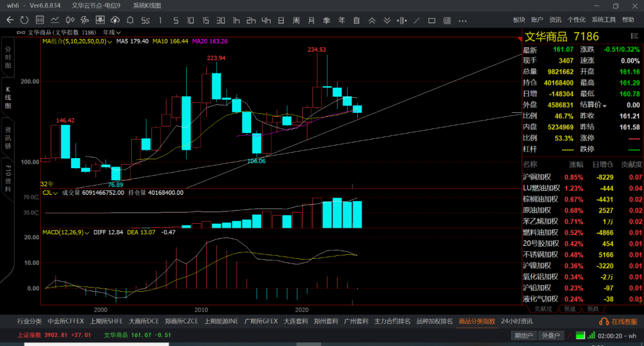Image resolution: width=644 pixels, height=346 pixels.
Task: Click the horizontal compress chart icon
Action: (402, 20)
